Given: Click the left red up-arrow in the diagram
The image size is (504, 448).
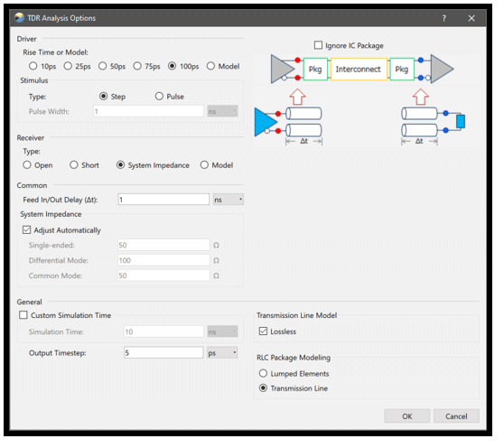Looking at the screenshot, I should (x=298, y=97).
